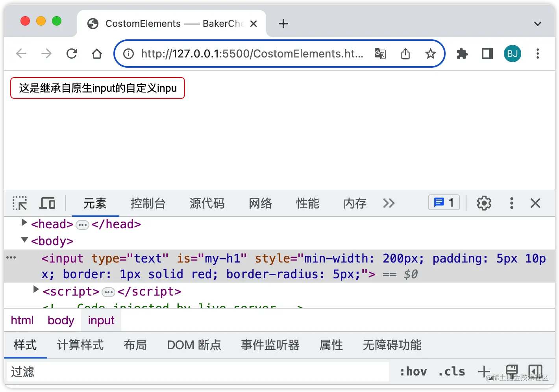The width and height of the screenshot is (559, 392).
Task: Select input in the breadcrumb bar
Action: [101, 320]
